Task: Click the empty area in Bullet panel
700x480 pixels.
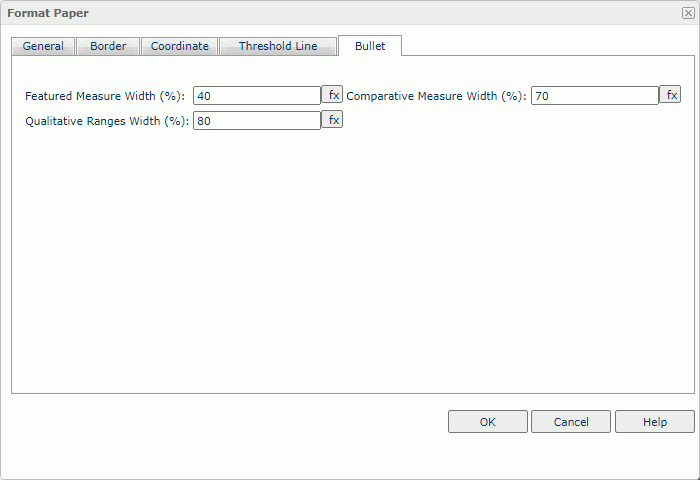Action: pyautogui.click(x=350, y=260)
